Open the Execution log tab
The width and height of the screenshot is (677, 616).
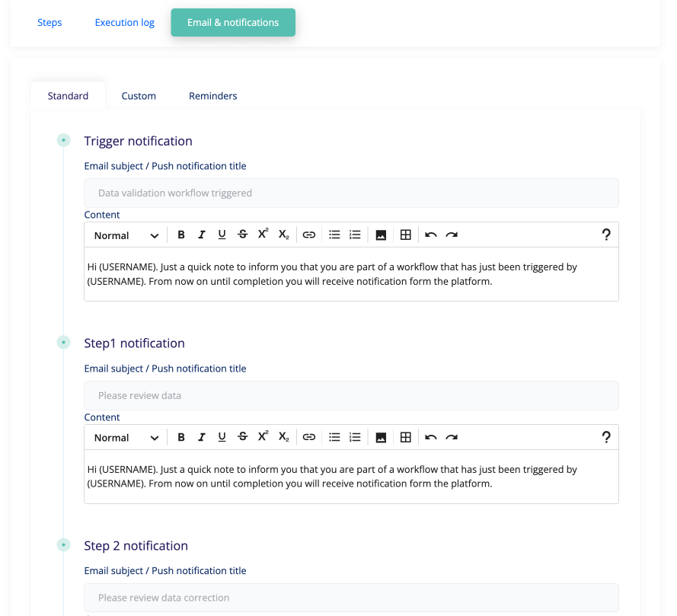coord(125,22)
